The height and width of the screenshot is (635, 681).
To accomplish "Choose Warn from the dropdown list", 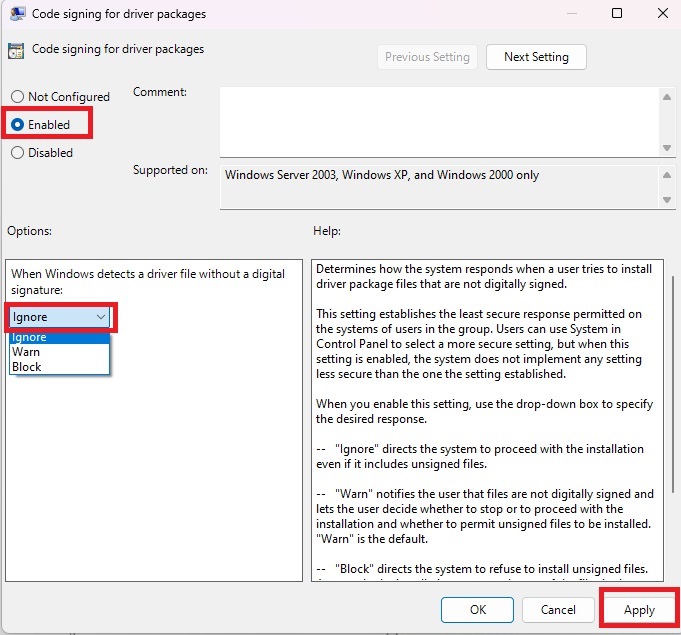I will tap(60, 352).
